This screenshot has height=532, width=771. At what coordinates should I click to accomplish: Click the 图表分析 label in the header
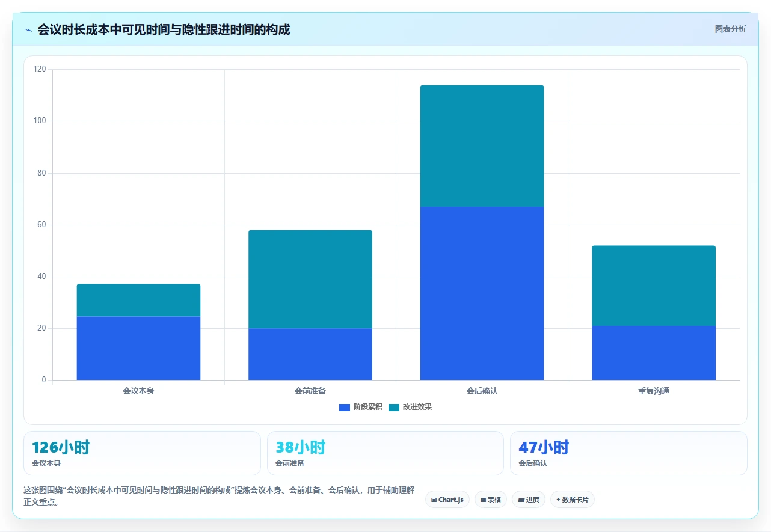730,29
